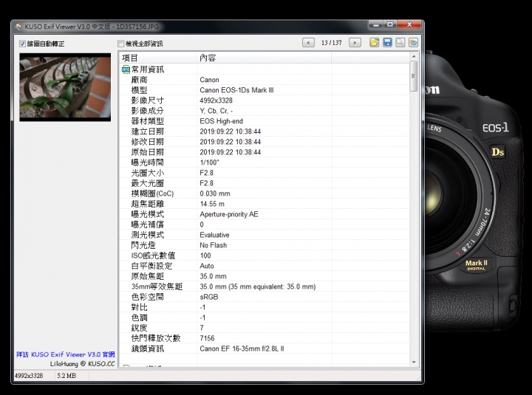
Task: Select the 35mm等效焦距 row label
Action: [x=157, y=286]
